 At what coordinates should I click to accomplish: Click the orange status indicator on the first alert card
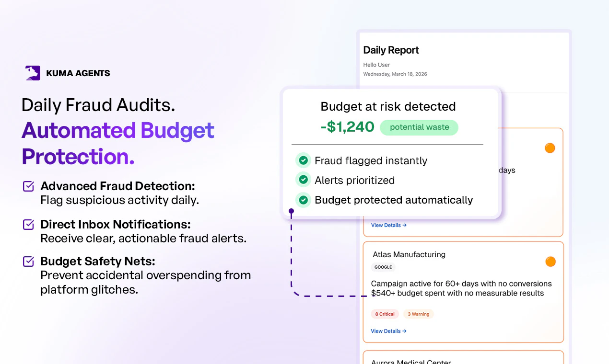(x=550, y=148)
